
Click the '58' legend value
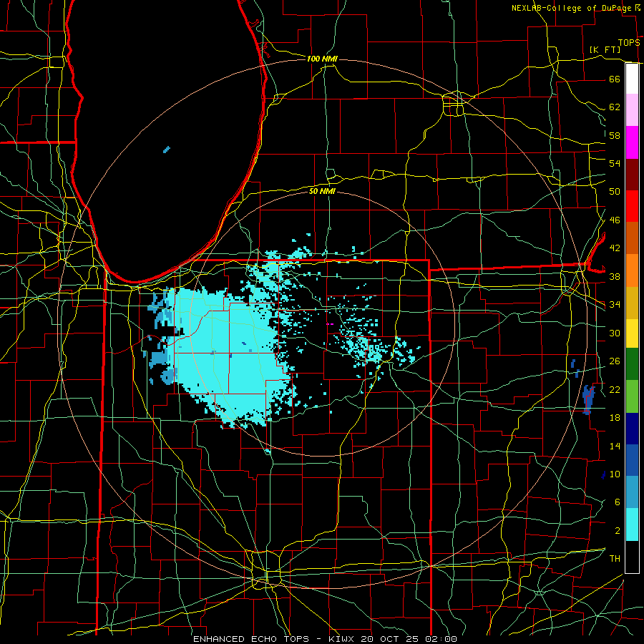pos(615,135)
